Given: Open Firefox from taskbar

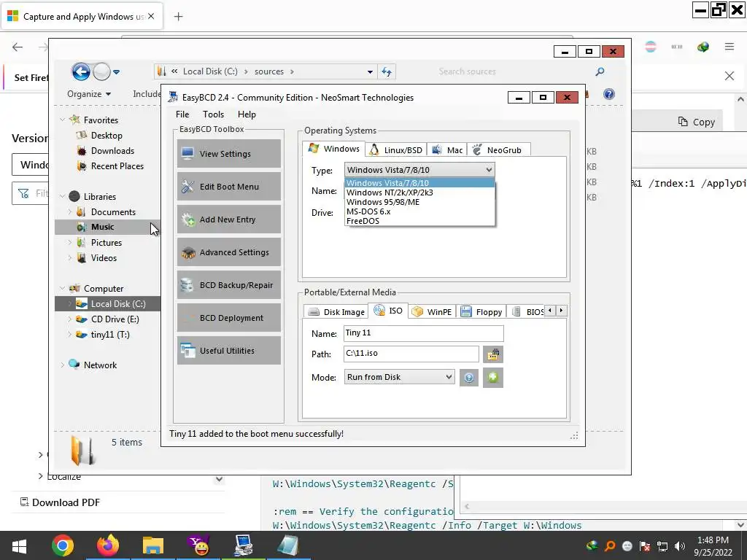Looking at the screenshot, I should click(x=108, y=545).
